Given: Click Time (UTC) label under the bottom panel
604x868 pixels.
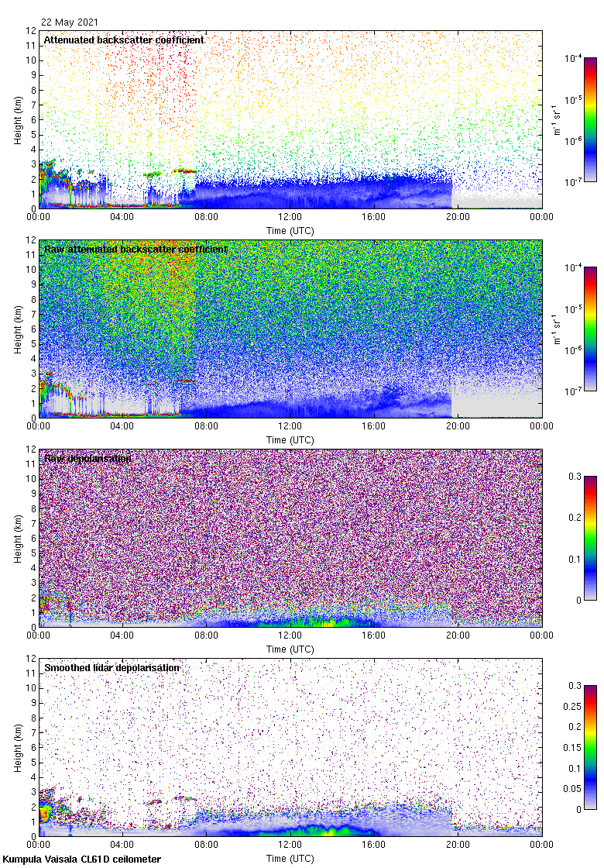Looking at the screenshot, I should (290, 859).
